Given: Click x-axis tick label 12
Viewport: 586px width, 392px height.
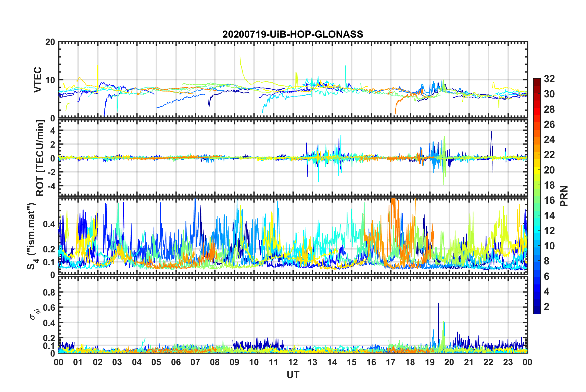Looking at the screenshot, I should click(x=293, y=362).
